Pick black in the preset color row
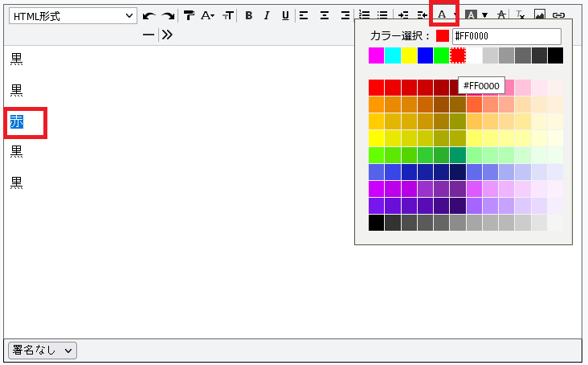Screen dimensions: 588x365 click(x=555, y=55)
